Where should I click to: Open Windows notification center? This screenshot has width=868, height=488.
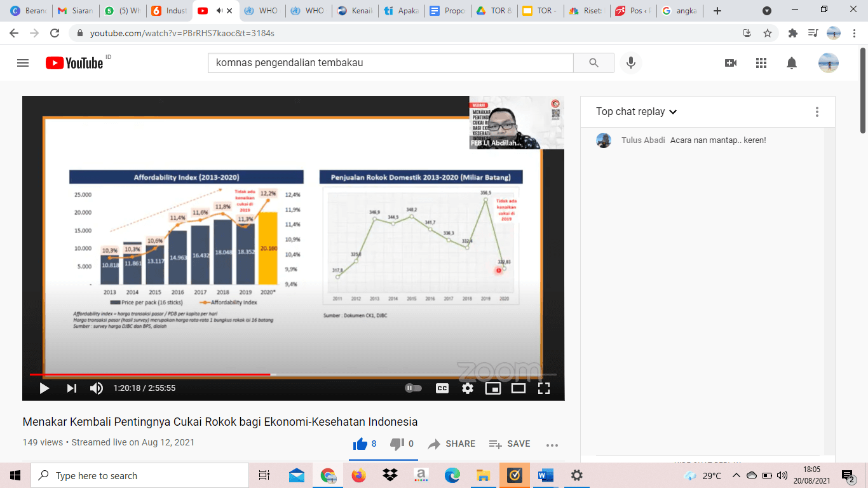click(848, 475)
